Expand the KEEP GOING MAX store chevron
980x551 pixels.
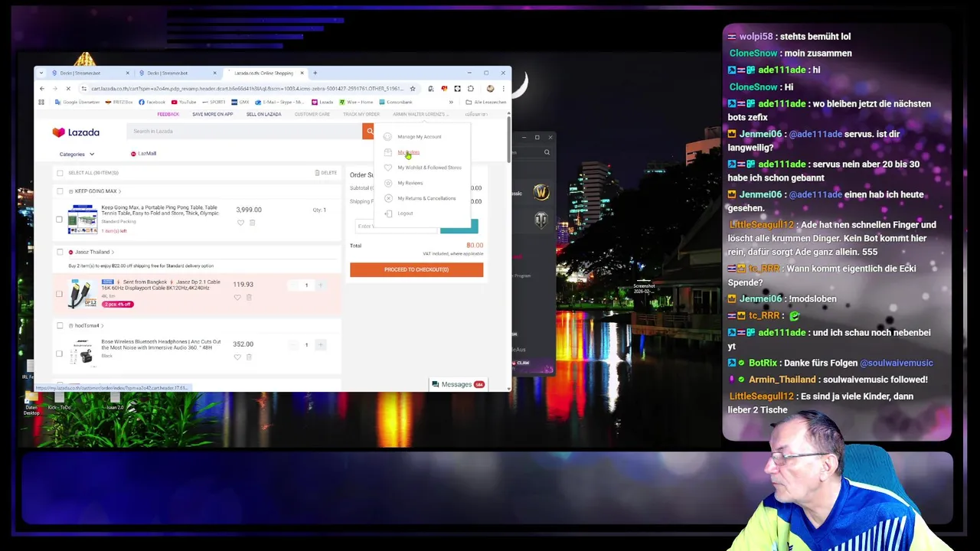click(119, 191)
